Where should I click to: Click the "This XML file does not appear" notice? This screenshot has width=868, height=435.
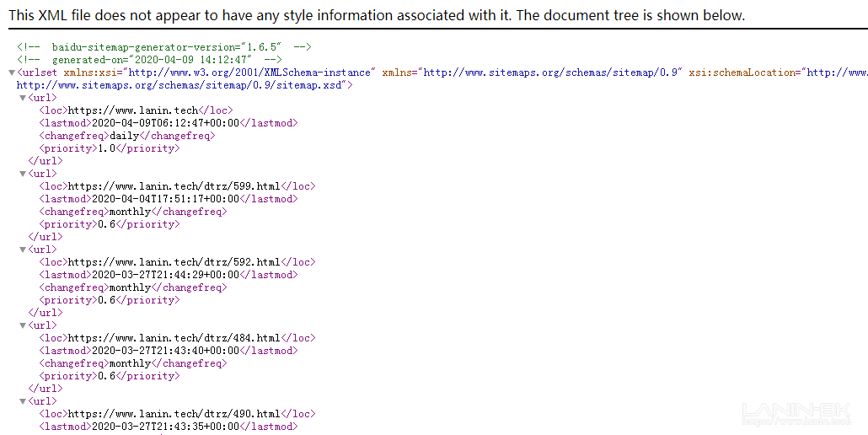click(377, 15)
